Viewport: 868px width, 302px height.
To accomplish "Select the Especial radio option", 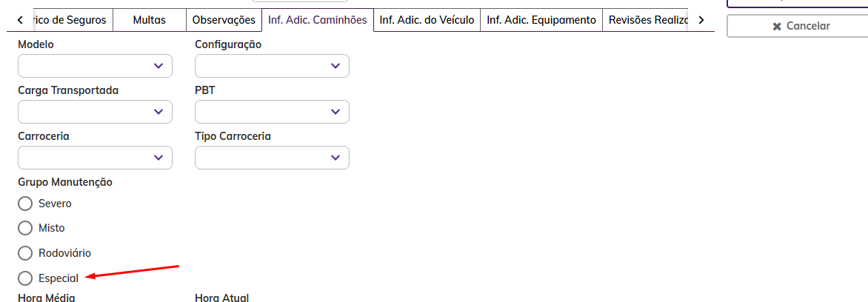I will [25, 278].
